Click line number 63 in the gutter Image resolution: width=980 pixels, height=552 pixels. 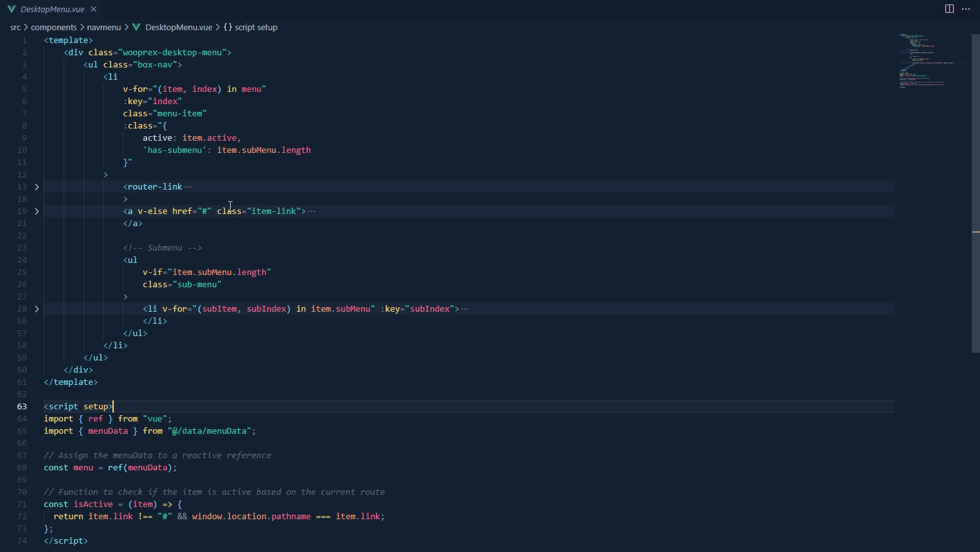coord(22,407)
